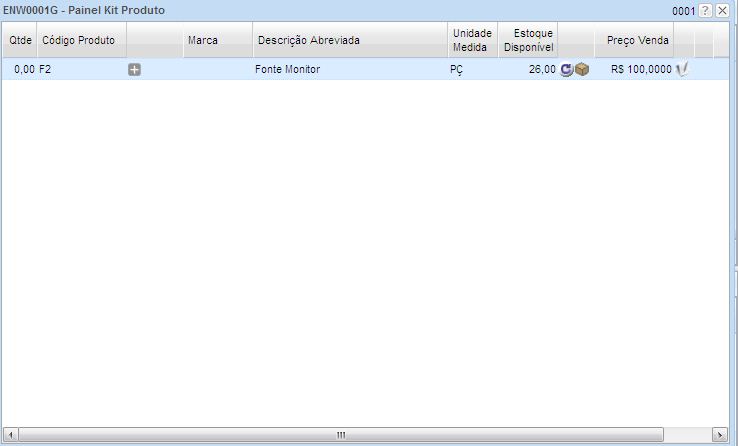Click the horizontal scrollbar thumb
The image size is (738, 446).
point(341,435)
